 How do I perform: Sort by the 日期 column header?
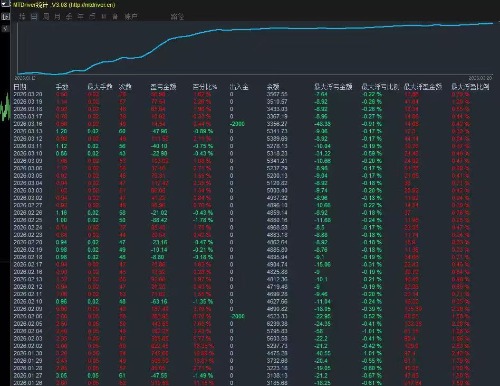pos(20,87)
